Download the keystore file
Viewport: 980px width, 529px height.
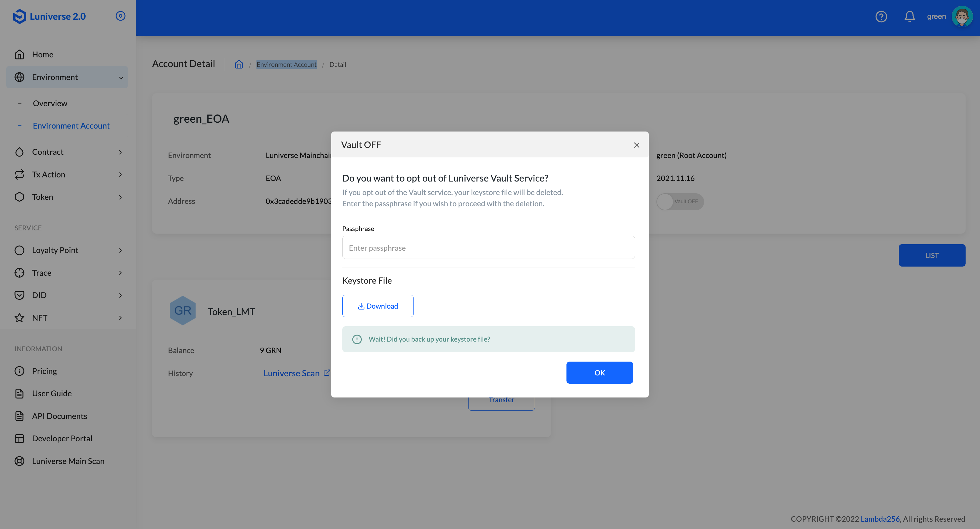(377, 306)
